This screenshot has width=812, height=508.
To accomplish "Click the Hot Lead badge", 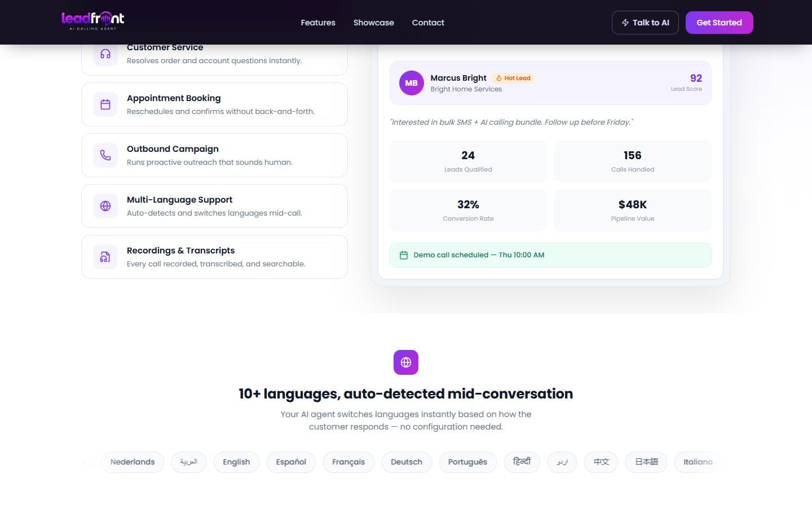I will [513, 78].
